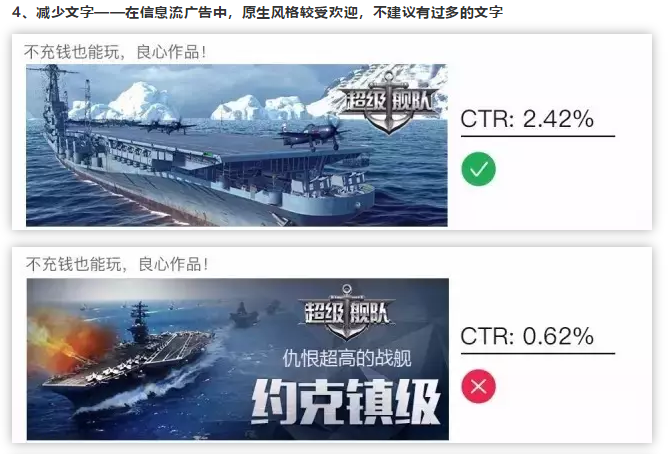Click the distant warship in dark banner
Screen dimensions: 670x454
pos(244,314)
